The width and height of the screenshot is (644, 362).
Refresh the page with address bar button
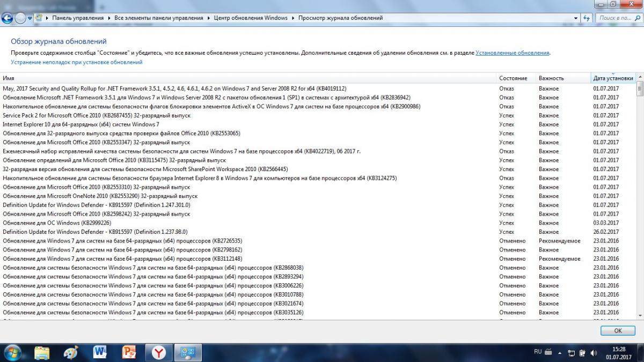click(x=587, y=18)
